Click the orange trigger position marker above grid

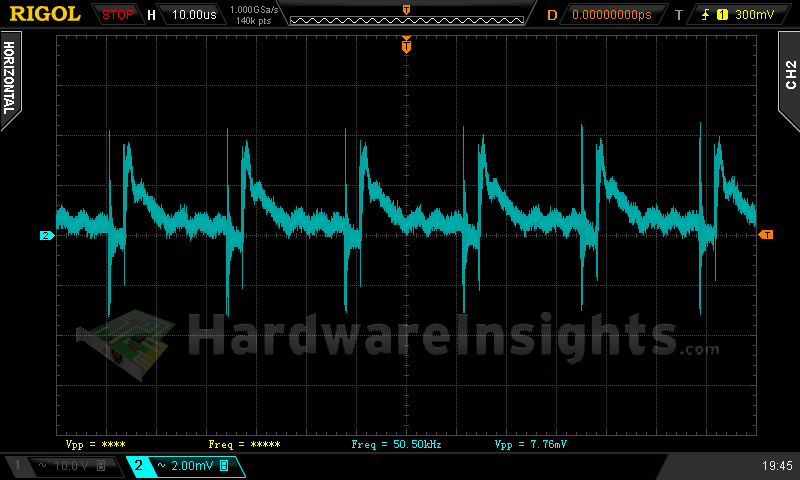pos(406,45)
